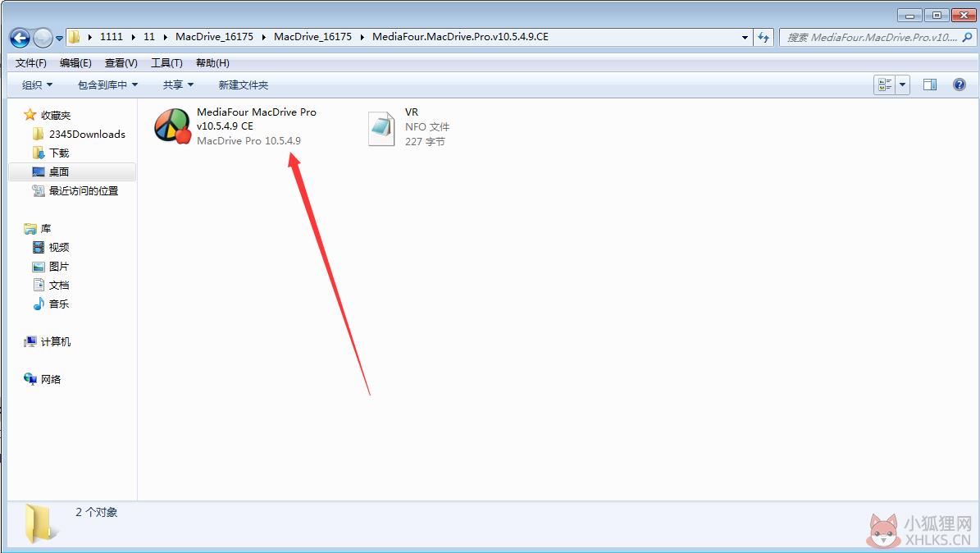Click the 文档 library document icon
Screen dimensions: 980x553
[x=38, y=285]
